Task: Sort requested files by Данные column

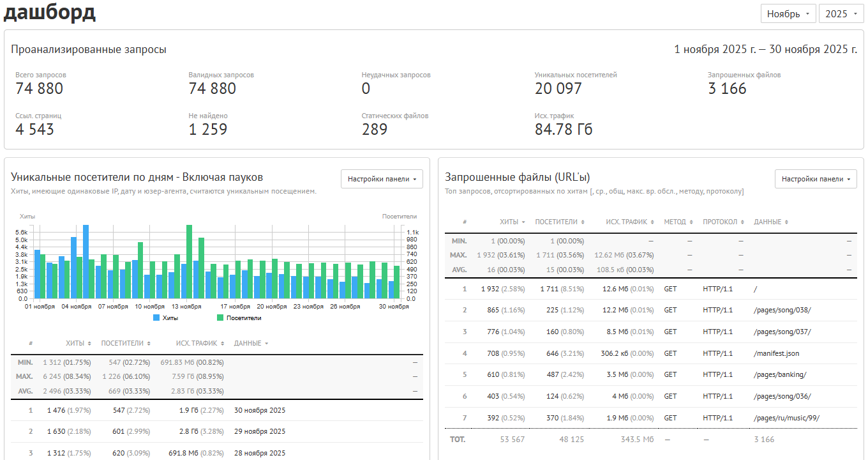Action: [x=771, y=222]
